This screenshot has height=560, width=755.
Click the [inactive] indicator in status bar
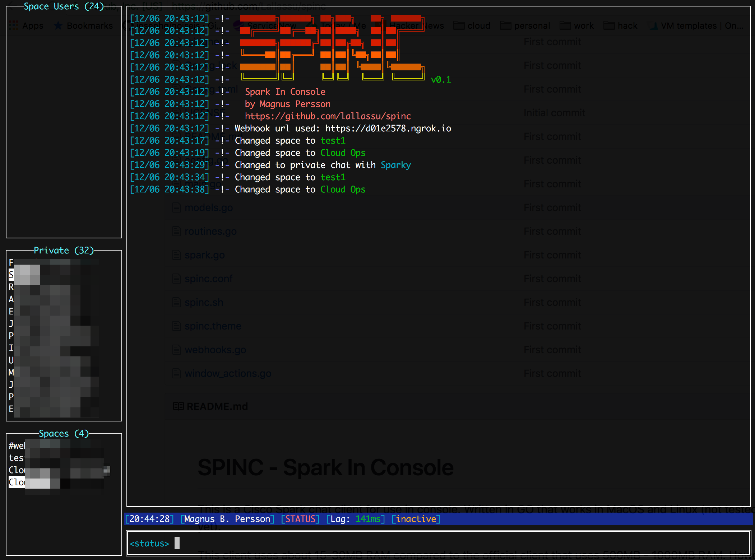pos(416,519)
